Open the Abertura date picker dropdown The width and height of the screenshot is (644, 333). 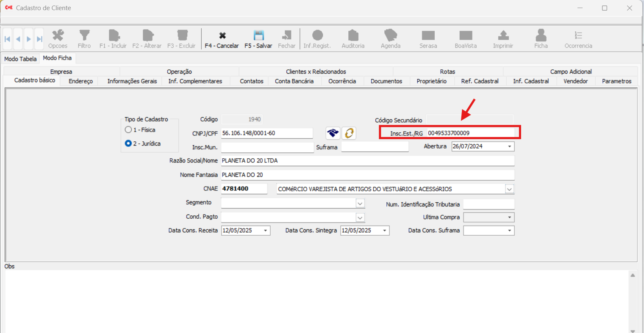tap(509, 146)
